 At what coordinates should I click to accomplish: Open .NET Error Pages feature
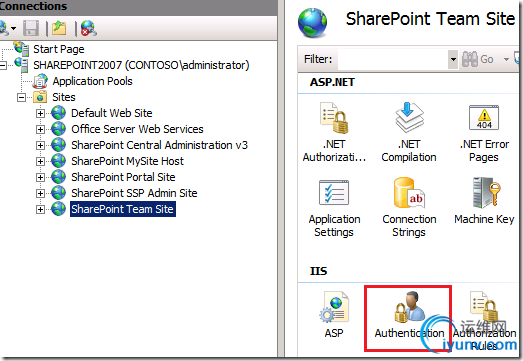484,133
